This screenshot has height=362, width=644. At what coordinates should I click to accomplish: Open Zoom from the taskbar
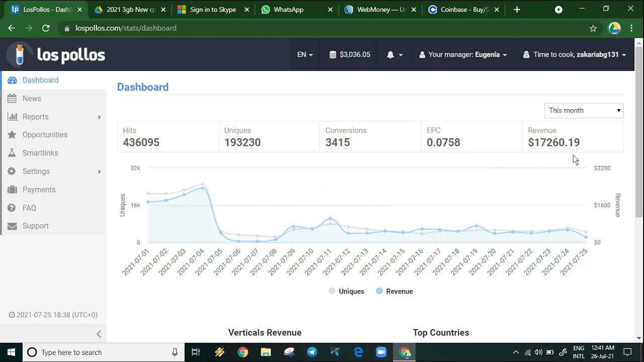[x=381, y=352]
